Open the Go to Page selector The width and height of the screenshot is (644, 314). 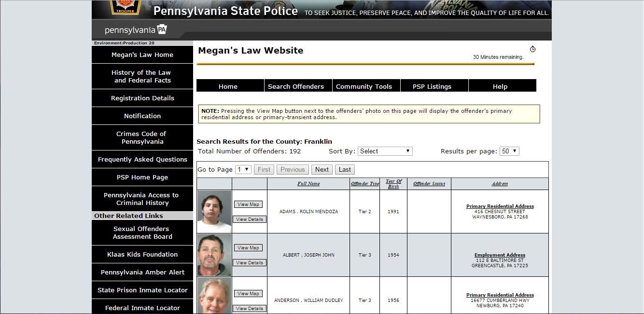[x=243, y=169]
